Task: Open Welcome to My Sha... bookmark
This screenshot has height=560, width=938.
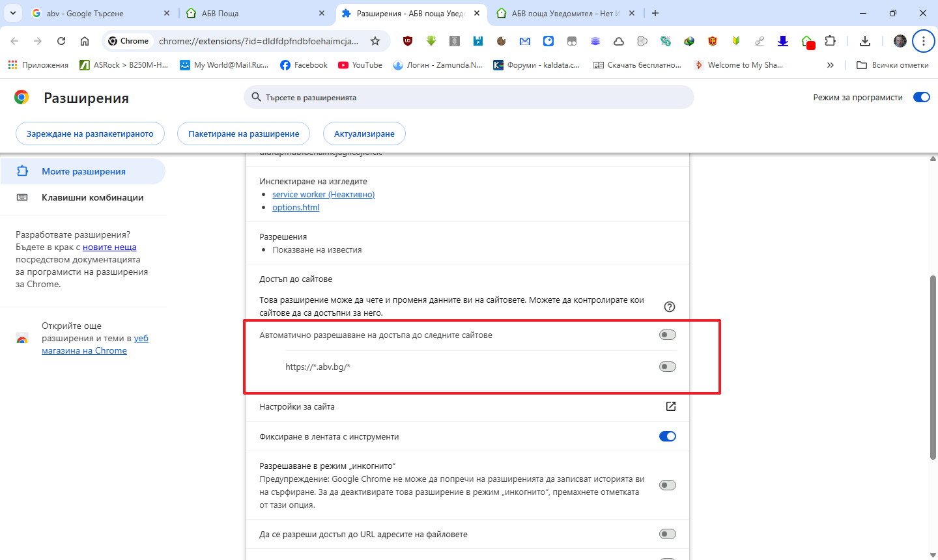Action: click(739, 65)
